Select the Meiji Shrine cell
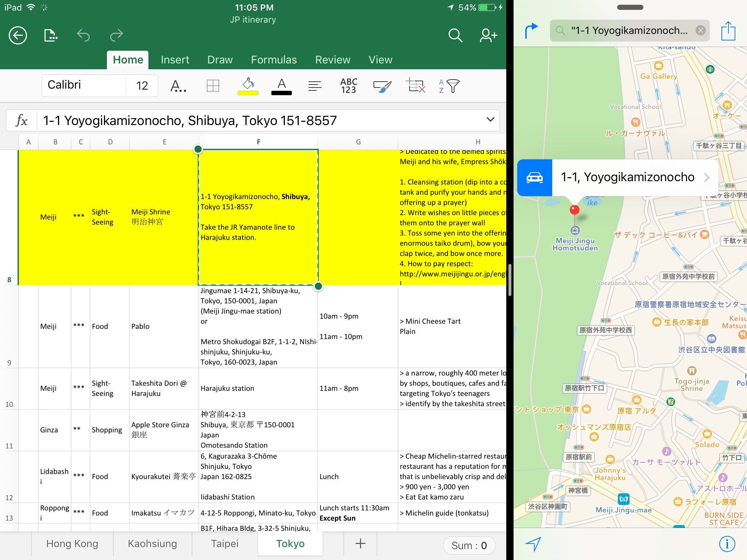747x560 pixels. point(164,217)
